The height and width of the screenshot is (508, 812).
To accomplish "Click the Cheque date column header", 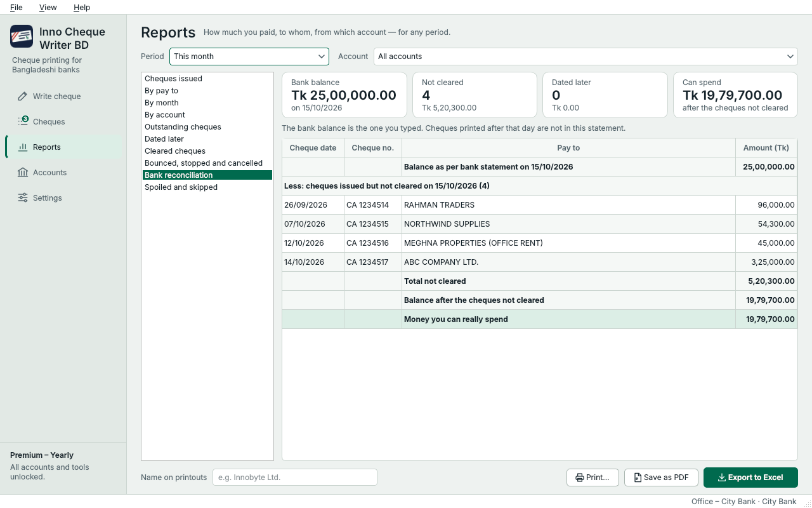I will click(313, 148).
